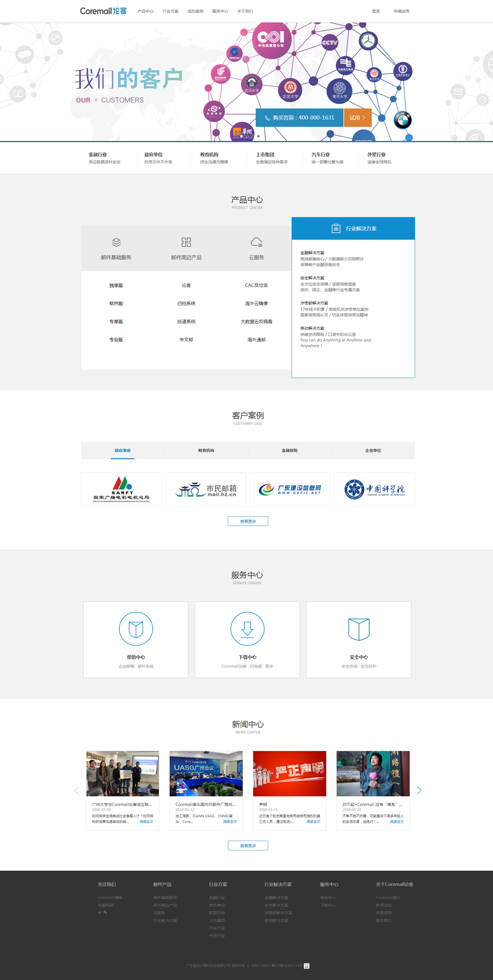This screenshot has height=980, width=493.
Task: Go to previous news with left arrow
Action: pyautogui.click(x=76, y=790)
